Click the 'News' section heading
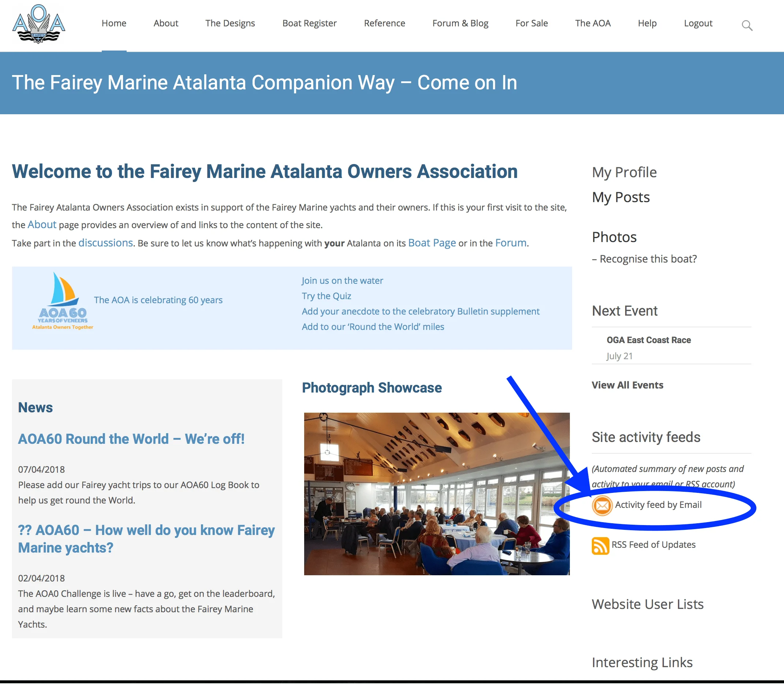784x684 pixels. pos(35,408)
